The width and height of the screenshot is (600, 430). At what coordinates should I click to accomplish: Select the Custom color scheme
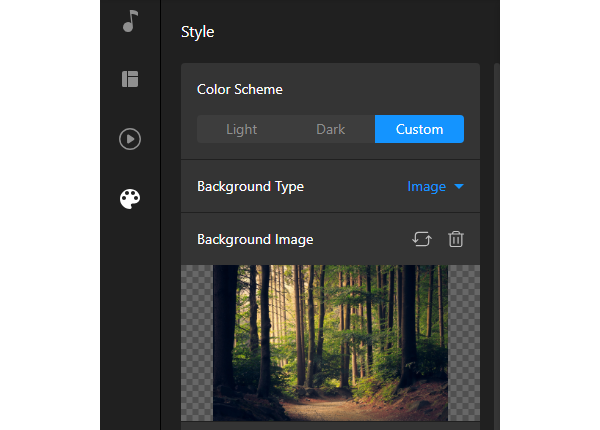click(x=419, y=129)
